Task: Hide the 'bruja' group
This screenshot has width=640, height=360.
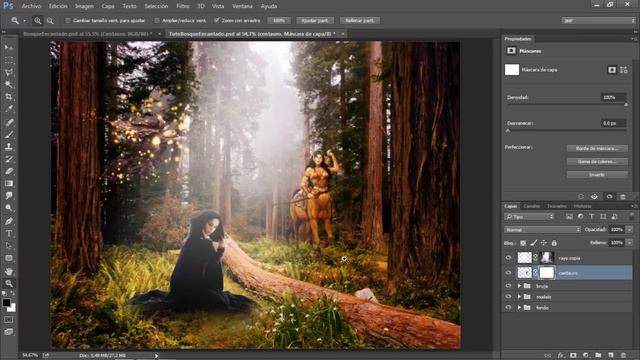Action: [508, 286]
